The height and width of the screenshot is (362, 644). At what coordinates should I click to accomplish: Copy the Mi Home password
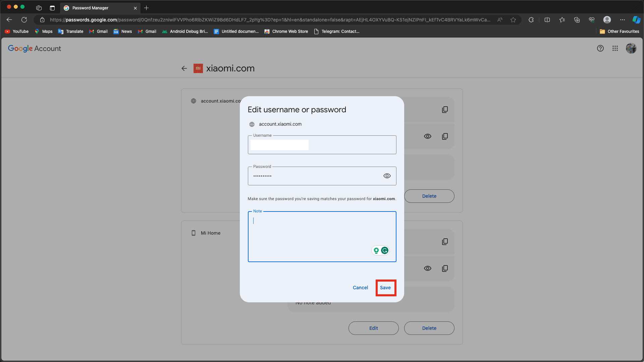tap(445, 268)
